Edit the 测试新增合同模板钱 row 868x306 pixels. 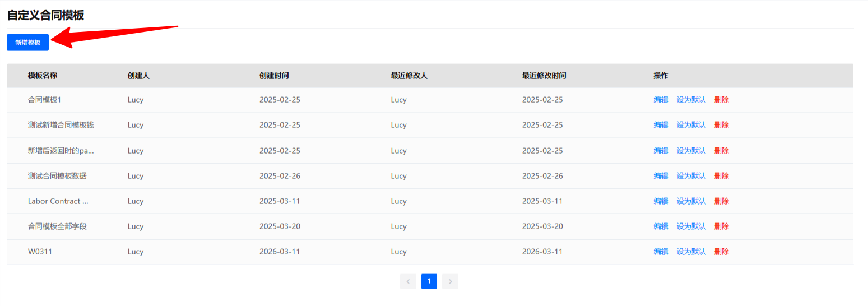pyautogui.click(x=661, y=125)
